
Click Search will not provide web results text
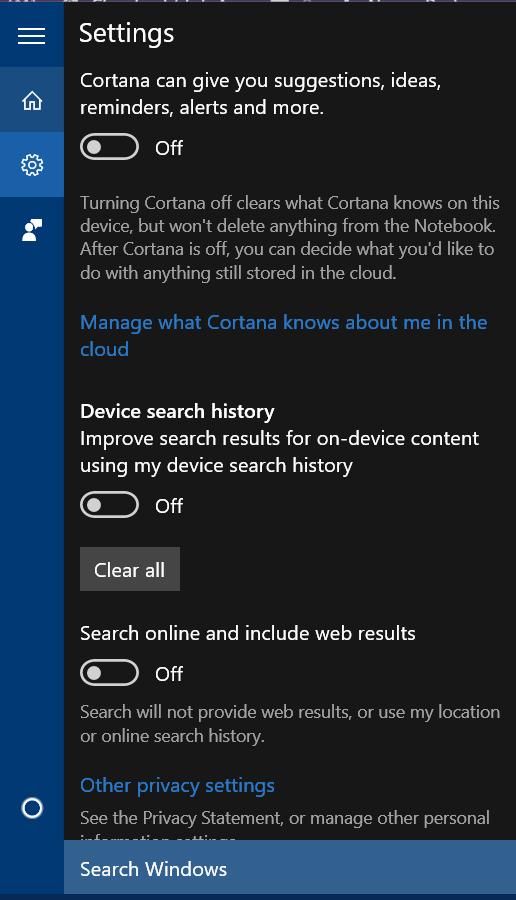(x=290, y=724)
